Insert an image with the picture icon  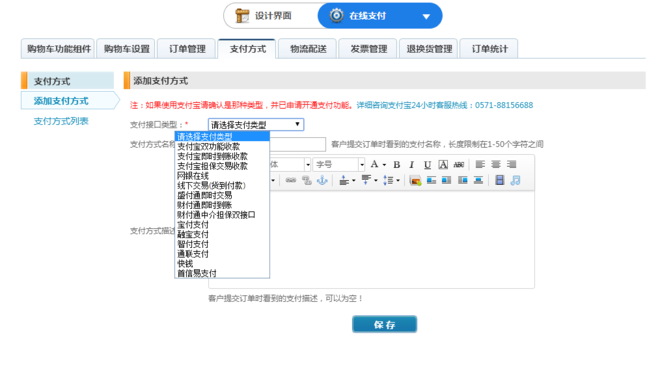pyautogui.click(x=415, y=181)
